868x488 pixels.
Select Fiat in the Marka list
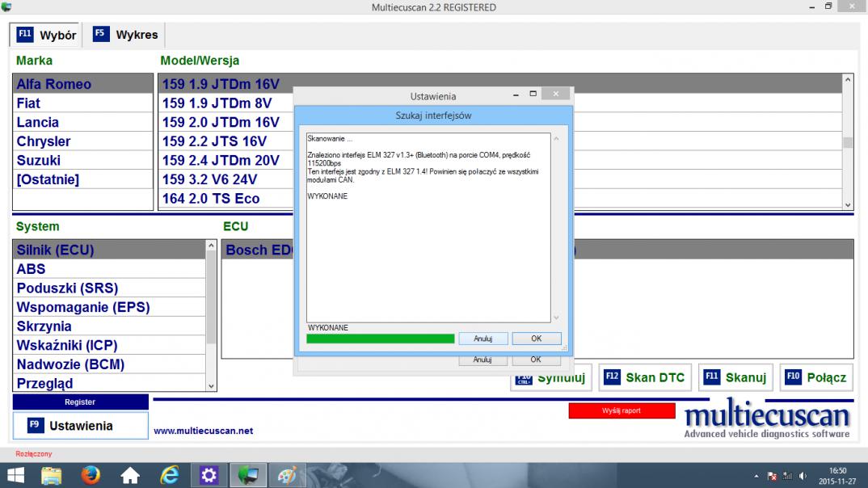click(83, 103)
